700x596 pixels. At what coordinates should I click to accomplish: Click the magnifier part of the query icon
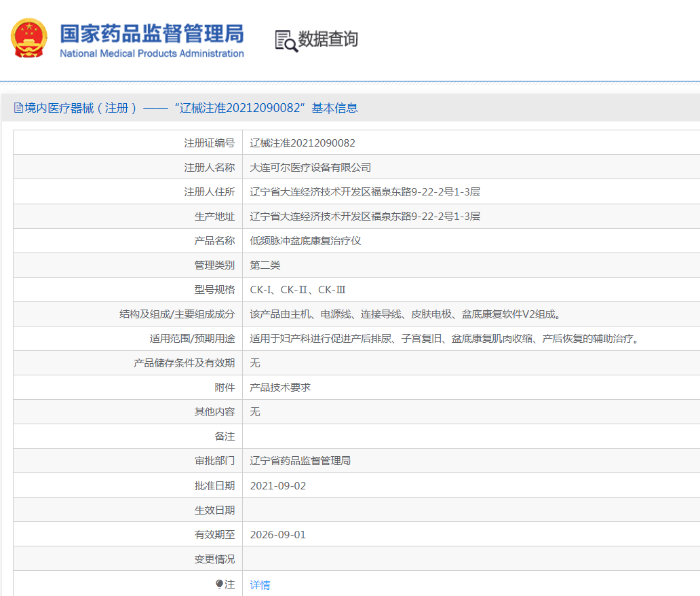pyautogui.click(x=290, y=46)
